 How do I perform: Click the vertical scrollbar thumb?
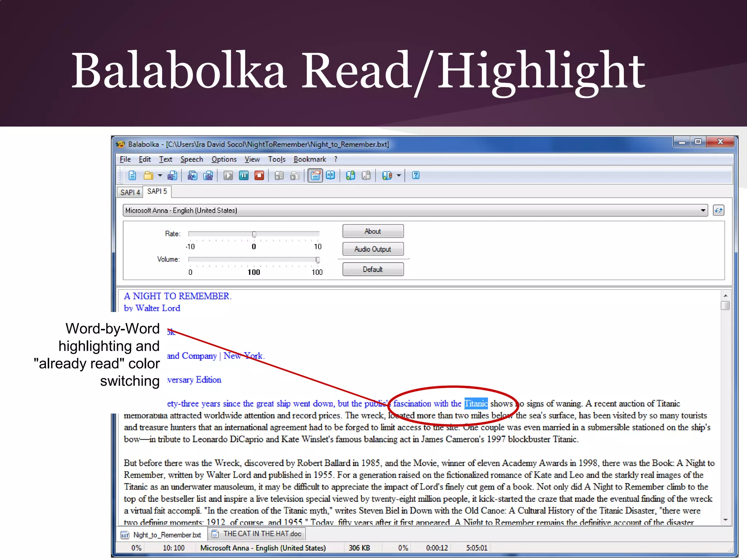(x=725, y=306)
